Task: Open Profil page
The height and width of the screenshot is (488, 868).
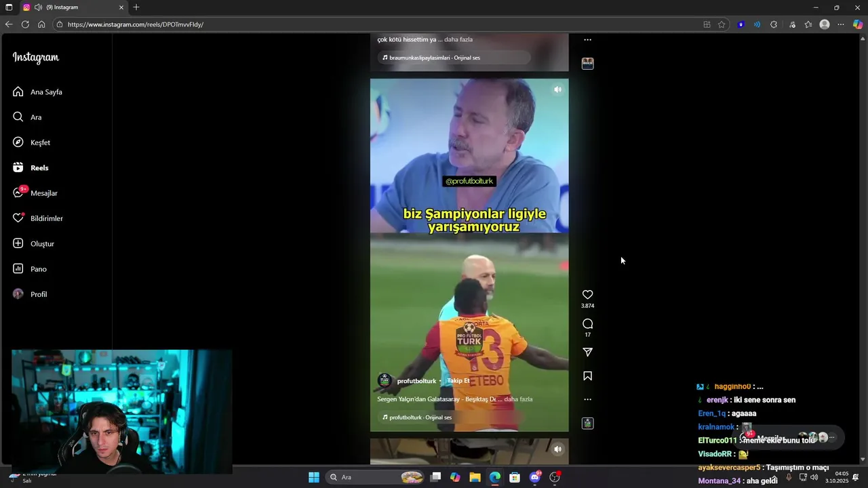Action: [x=30, y=294]
